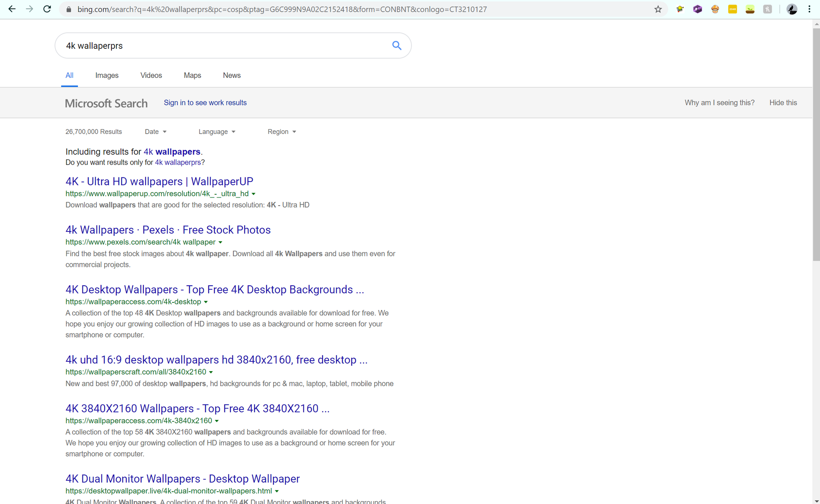The image size is (820, 504).
Task: Click the pexels.com green URL
Action: tap(141, 242)
